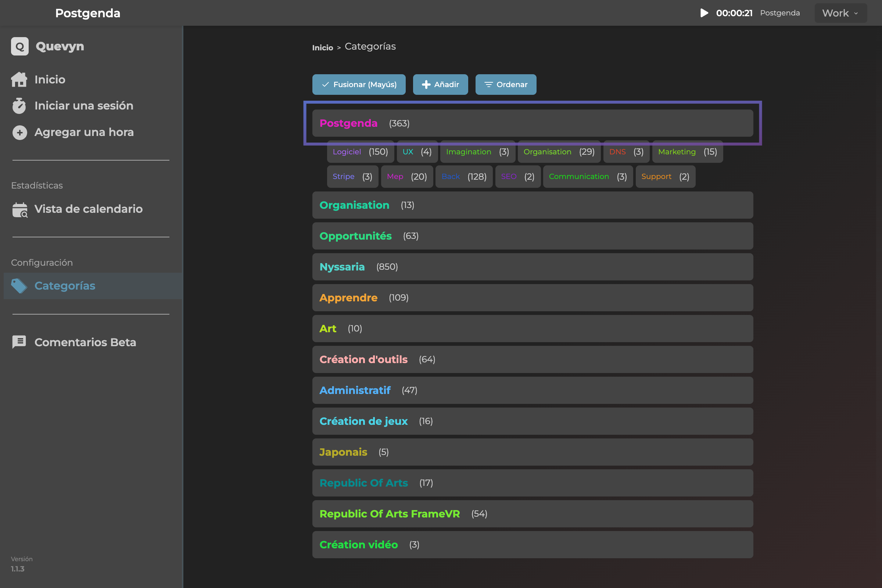Click Quevyn user name in sidebar
This screenshot has width=882, height=588.
[60, 46]
